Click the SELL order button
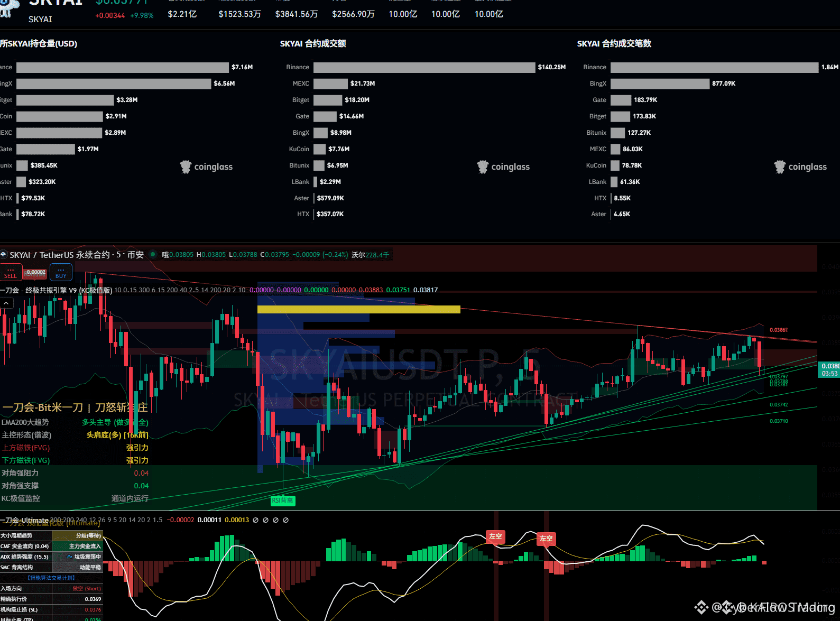This screenshot has height=621, width=840. [11, 272]
